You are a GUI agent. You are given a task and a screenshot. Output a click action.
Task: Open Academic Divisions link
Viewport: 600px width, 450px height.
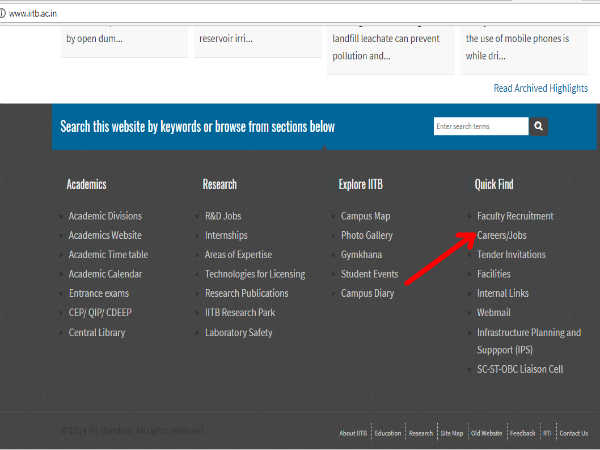click(x=105, y=216)
